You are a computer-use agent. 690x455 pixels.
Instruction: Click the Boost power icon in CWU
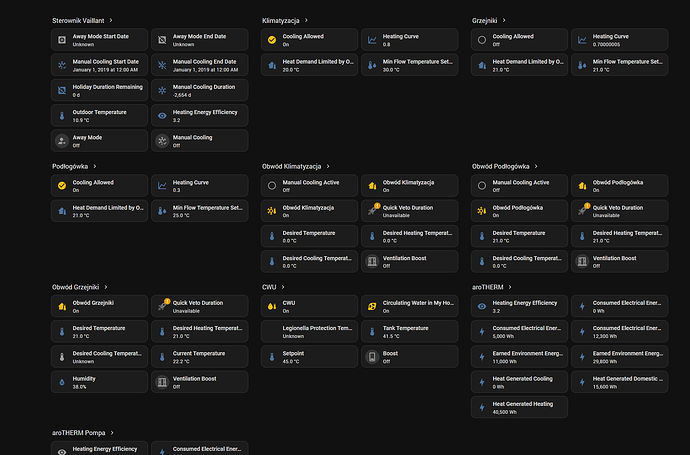tap(372, 356)
